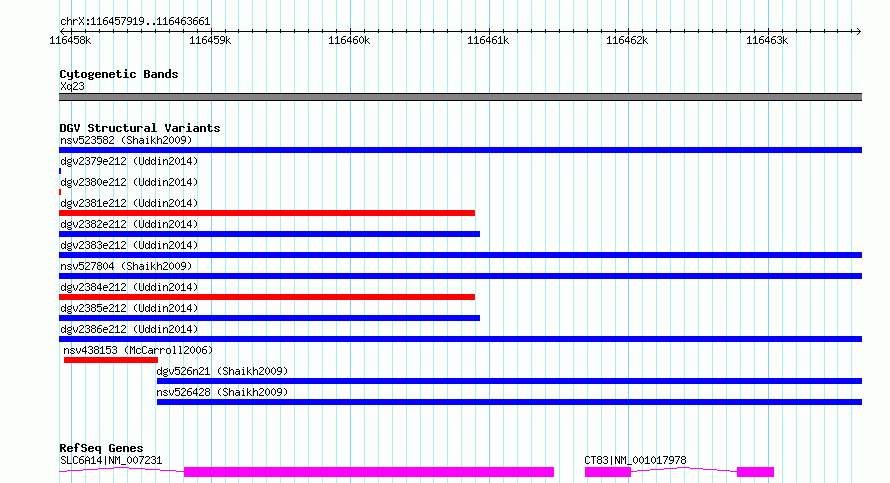This screenshot has height=483, width=890.
Task: Select the blue nsv527804 variant bar
Action: 460,276
